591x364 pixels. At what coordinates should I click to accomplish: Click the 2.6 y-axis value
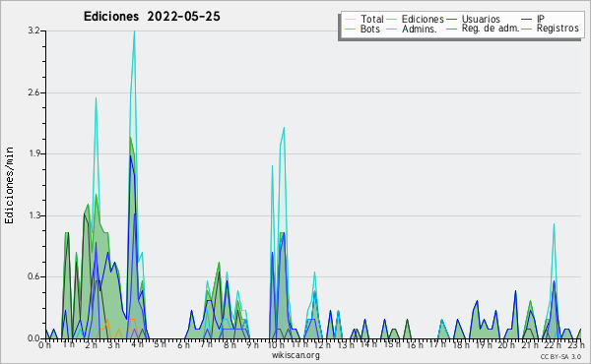[33, 92]
